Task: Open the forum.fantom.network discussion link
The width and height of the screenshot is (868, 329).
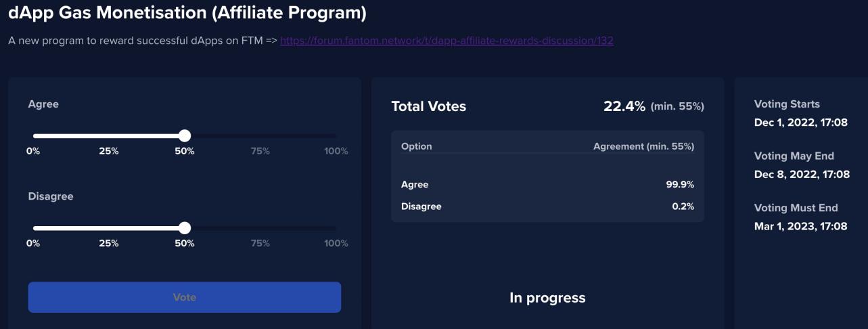Action: coord(447,41)
